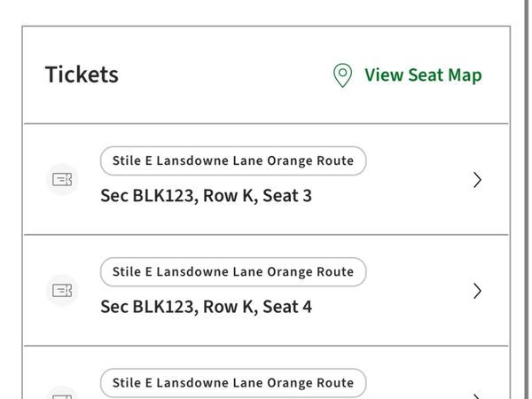Expand Seat 4 ticket details chevron
Image resolution: width=532 pixels, height=399 pixels.
click(477, 290)
